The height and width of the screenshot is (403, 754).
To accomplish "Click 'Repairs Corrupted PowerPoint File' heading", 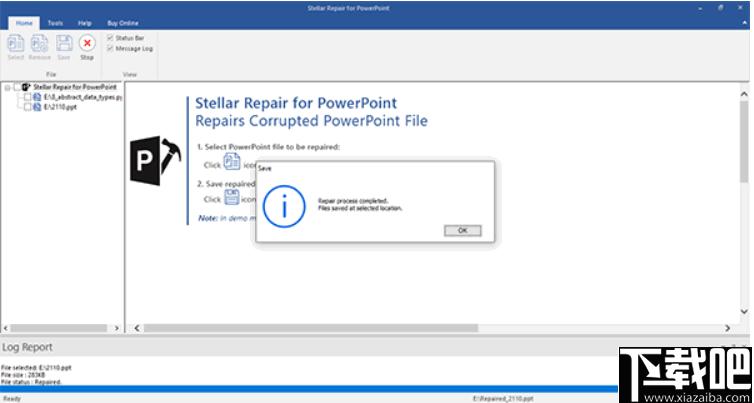I will (x=311, y=121).
